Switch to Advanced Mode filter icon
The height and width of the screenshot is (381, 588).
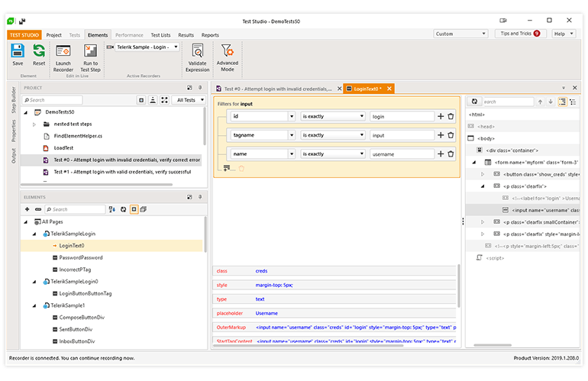[228, 50]
